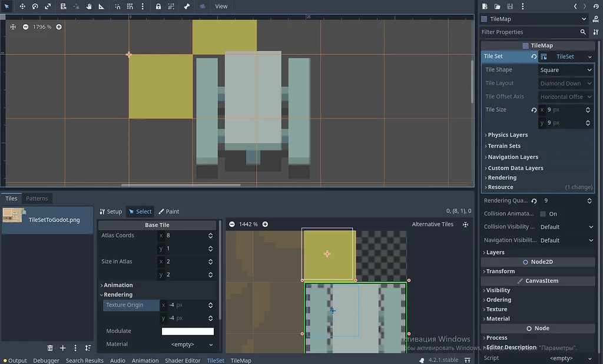Group the selected node's children
This screenshot has width=603, height=364.
pyautogui.click(x=171, y=6)
